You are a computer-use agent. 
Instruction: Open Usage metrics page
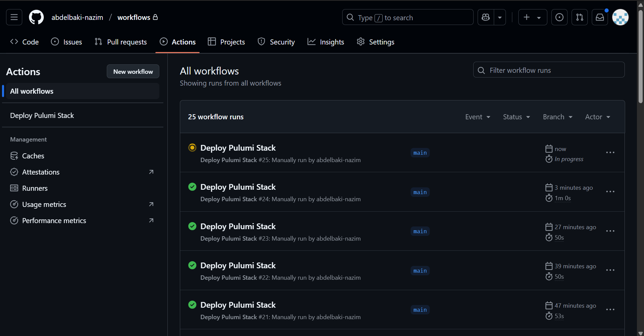click(44, 204)
